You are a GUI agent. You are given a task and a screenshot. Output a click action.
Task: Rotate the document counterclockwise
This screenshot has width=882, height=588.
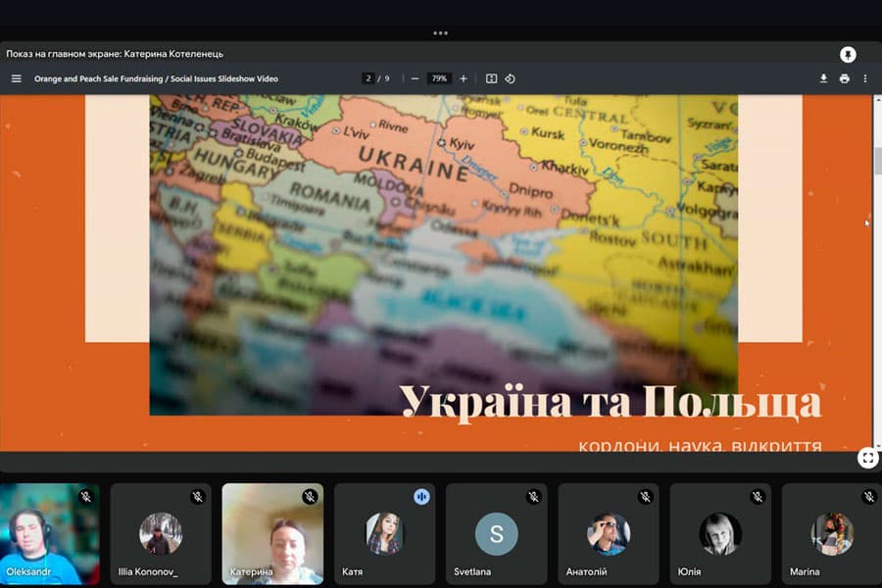(x=511, y=78)
